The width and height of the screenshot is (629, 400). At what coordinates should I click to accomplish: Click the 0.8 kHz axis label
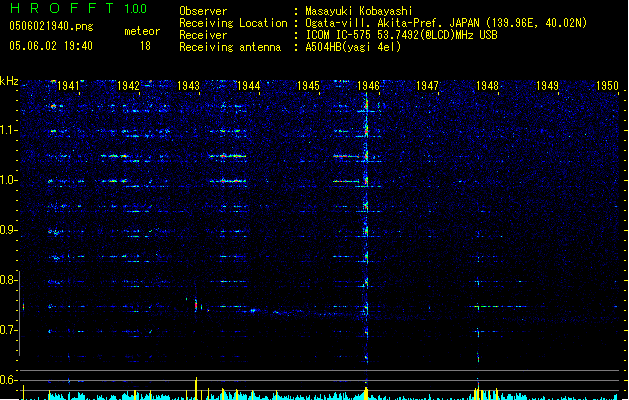point(8,280)
